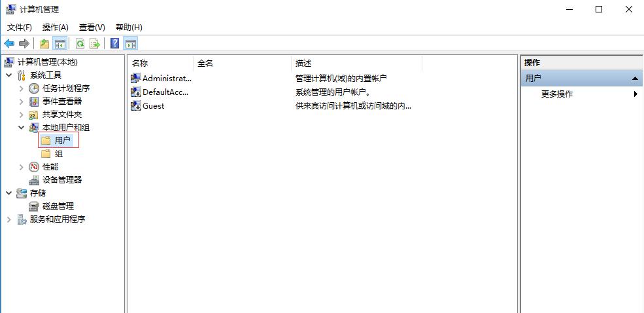Viewport: 644px width, 313px height.
Task: Click the 组 folder icon
Action: [46, 154]
